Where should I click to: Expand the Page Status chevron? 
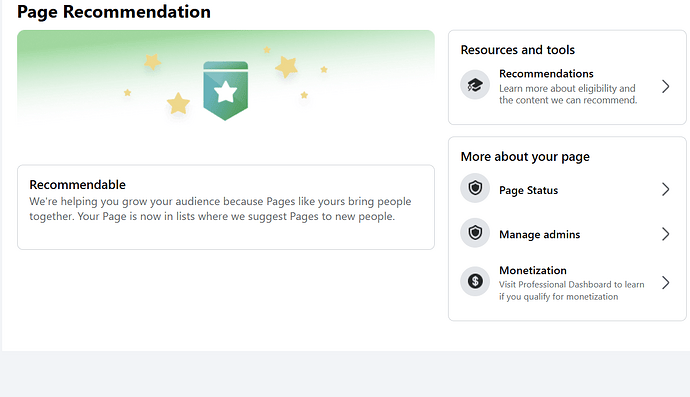[665, 189]
